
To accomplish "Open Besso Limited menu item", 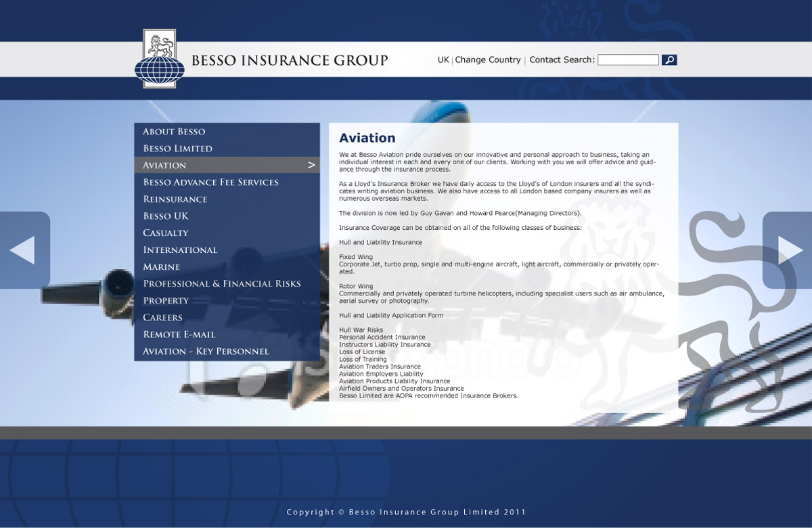I will pos(177,148).
